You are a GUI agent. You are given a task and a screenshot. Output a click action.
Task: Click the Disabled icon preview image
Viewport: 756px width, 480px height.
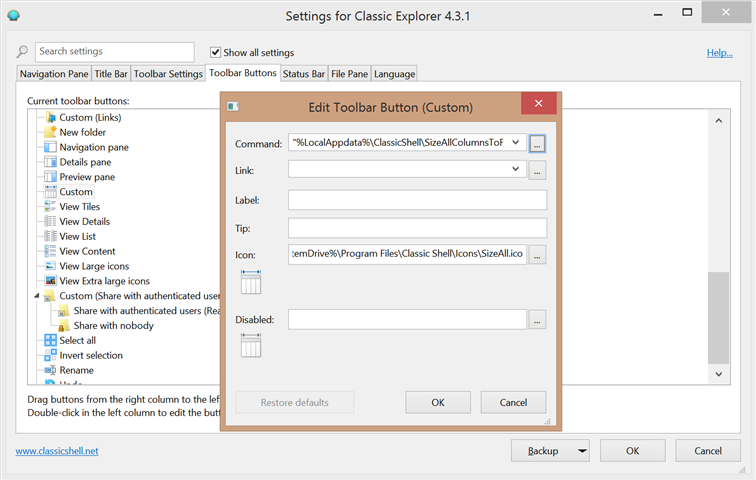[x=251, y=346]
